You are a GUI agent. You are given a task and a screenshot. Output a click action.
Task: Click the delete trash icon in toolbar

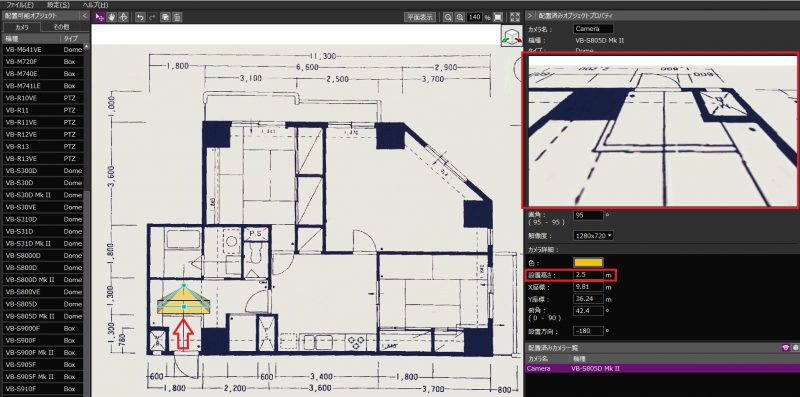pos(177,17)
